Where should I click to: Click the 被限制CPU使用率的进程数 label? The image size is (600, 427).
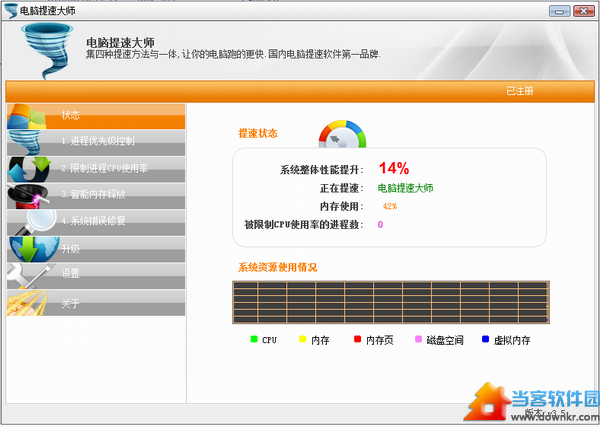tap(304, 225)
